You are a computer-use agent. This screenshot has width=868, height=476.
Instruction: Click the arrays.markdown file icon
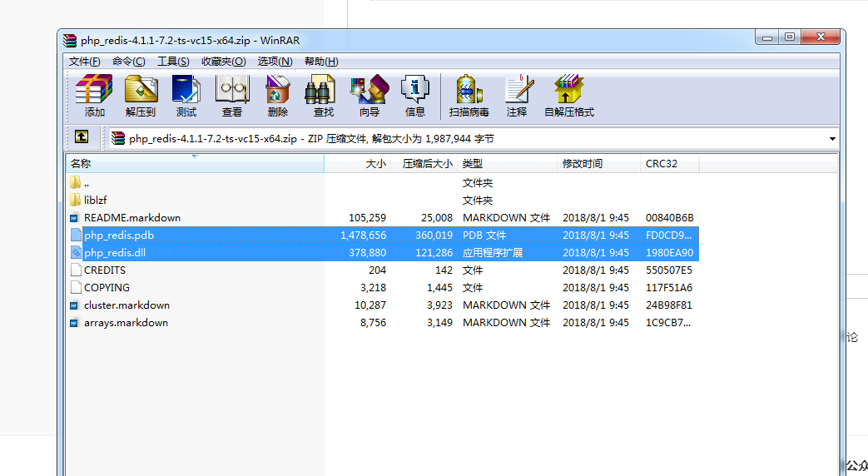74,323
